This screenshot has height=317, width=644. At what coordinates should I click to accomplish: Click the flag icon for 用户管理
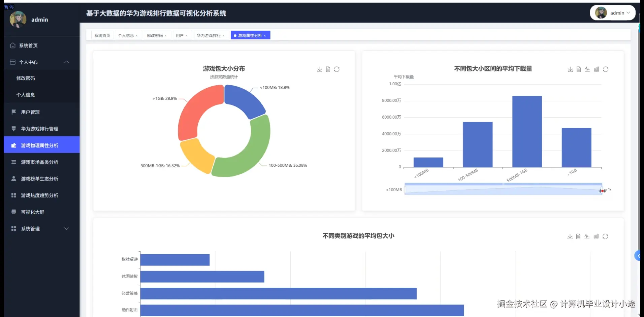tap(14, 112)
